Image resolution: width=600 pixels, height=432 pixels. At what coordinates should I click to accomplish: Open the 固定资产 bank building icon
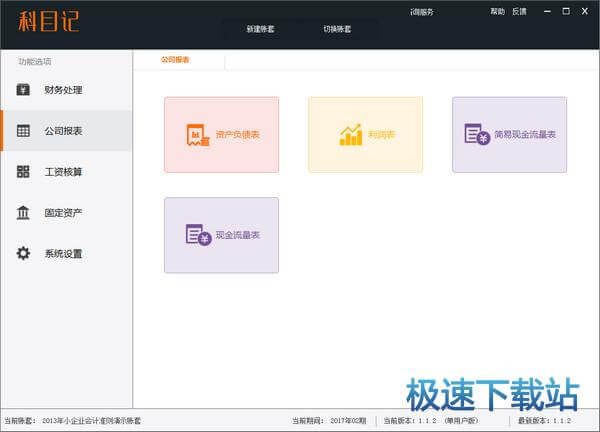(23, 212)
